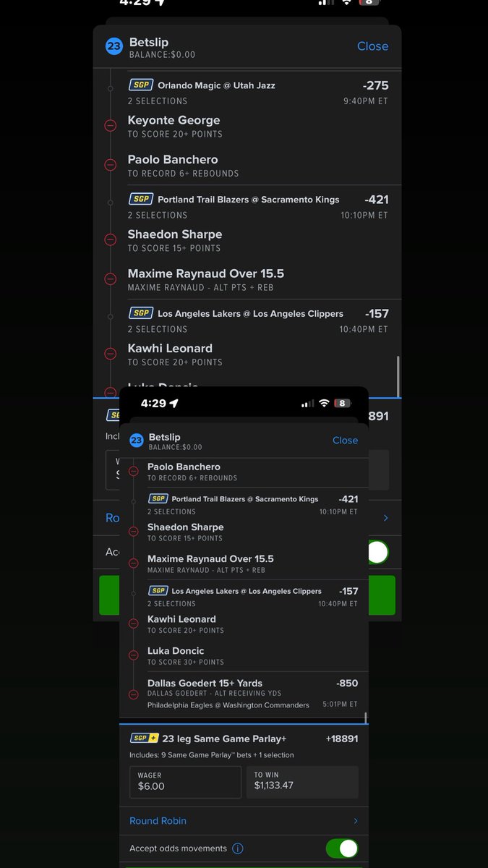The image size is (488, 868).
Task: Tap Portland SGP badge in front betslip
Action: click(158, 499)
